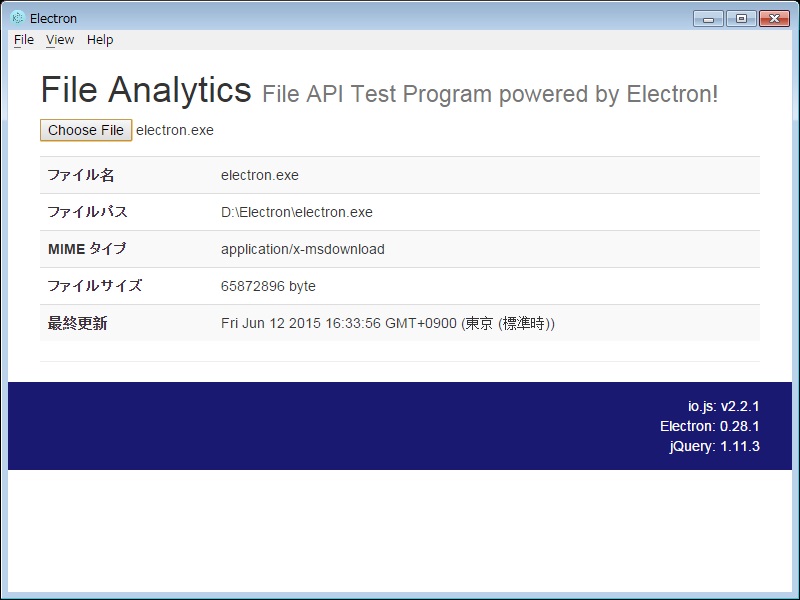
Task: Close the Electron window
Action: 774,19
